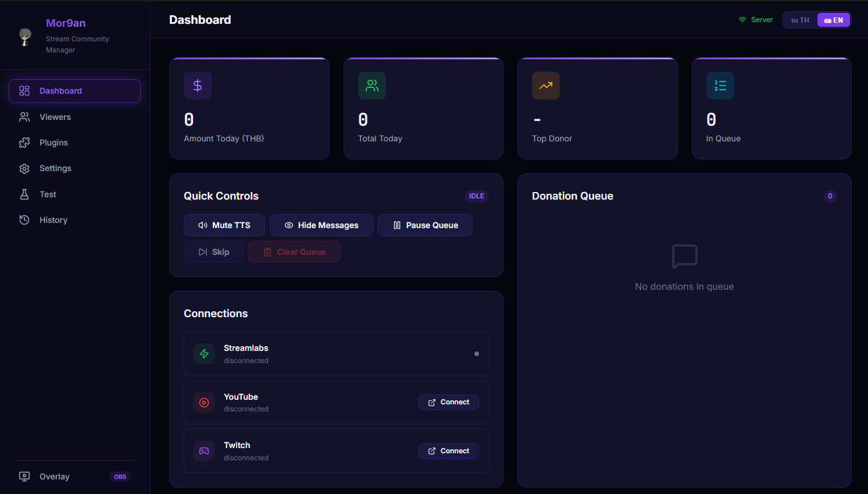This screenshot has width=868, height=494.
Task: Connect the YouTube account
Action: point(448,402)
